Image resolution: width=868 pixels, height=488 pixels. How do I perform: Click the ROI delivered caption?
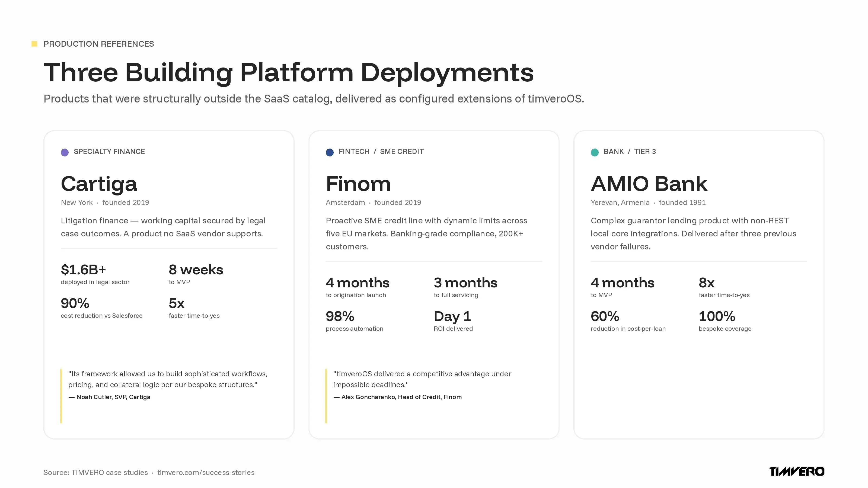coord(453,329)
